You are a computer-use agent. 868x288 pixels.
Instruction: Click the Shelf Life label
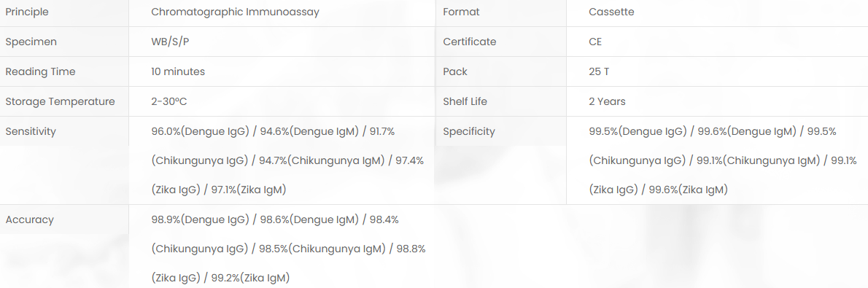pos(465,101)
